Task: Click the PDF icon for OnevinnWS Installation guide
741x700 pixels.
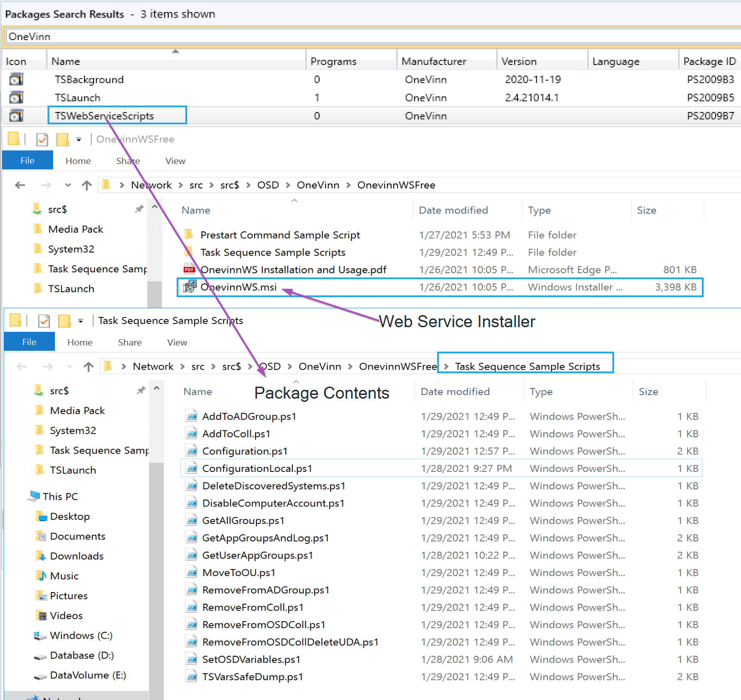Action: [x=189, y=270]
